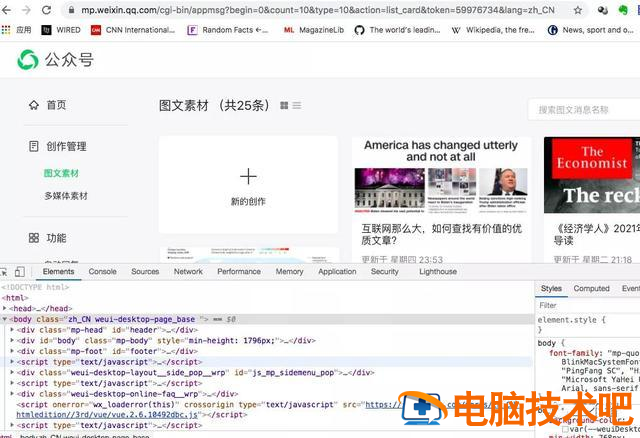
Task: Click the 新的创作 plus card
Action: pos(248,185)
